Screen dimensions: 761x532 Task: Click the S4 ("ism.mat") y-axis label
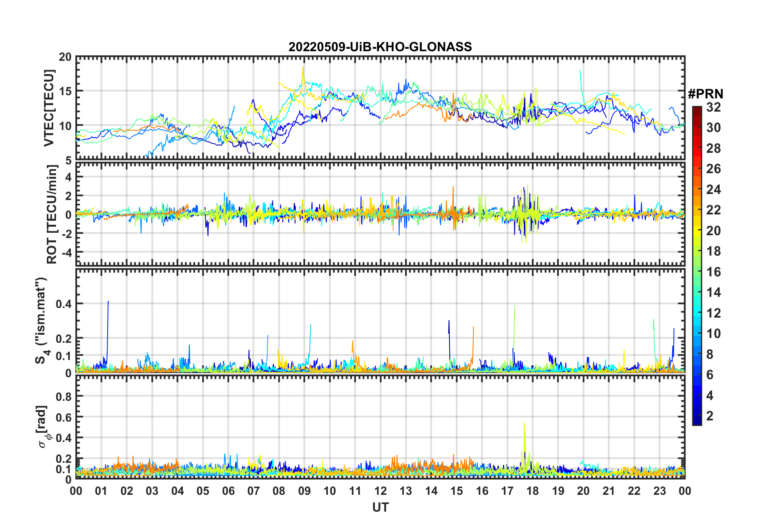pyautogui.click(x=42, y=321)
